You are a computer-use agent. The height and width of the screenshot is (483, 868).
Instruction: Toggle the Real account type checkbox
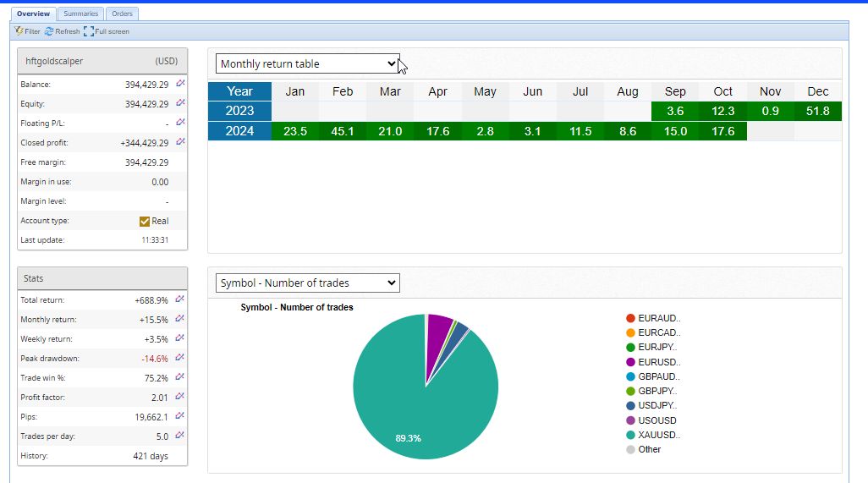pos(145,221)
